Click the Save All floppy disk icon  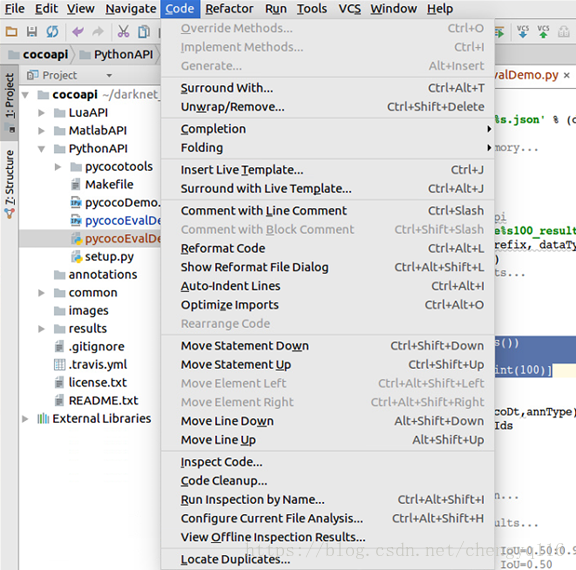point(32,32)
